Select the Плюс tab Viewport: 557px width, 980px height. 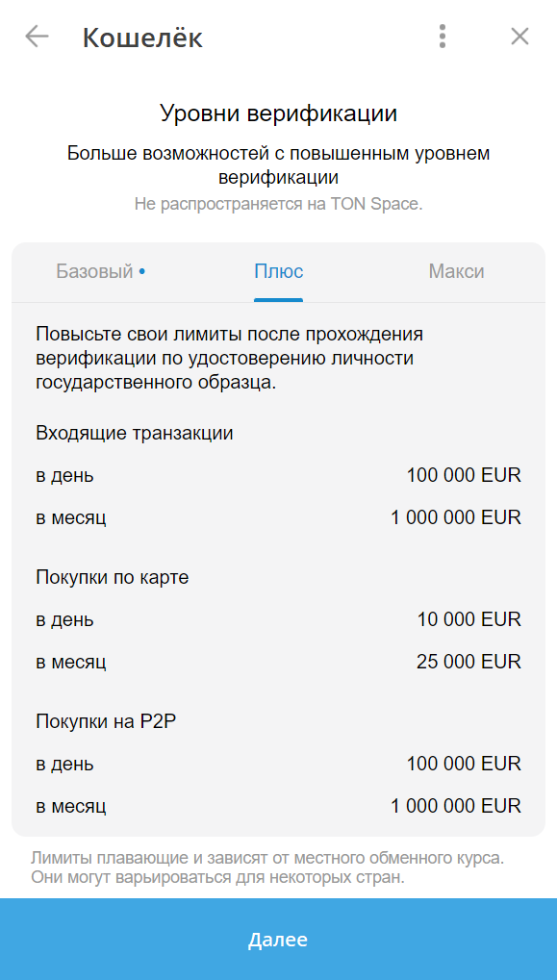point(278,271)
